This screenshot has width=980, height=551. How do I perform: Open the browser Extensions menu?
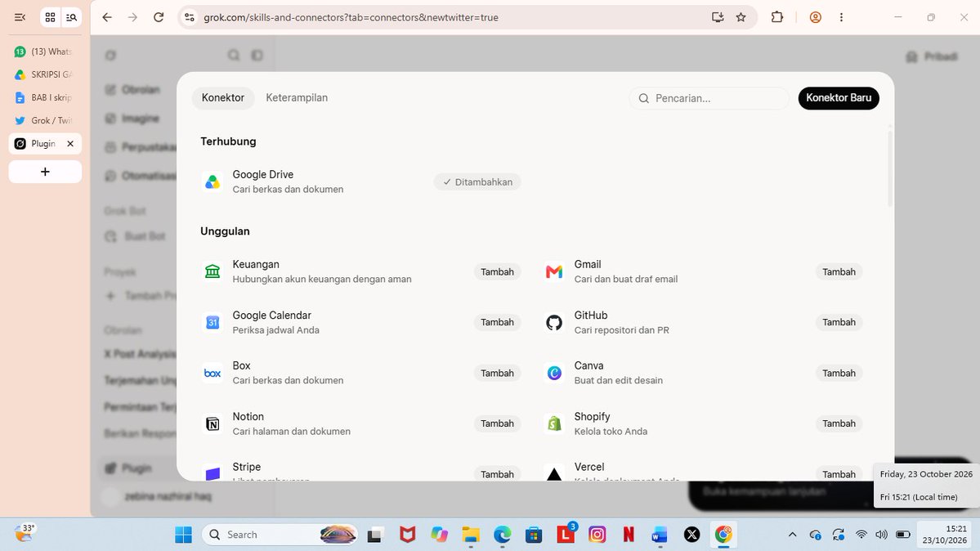776,17
